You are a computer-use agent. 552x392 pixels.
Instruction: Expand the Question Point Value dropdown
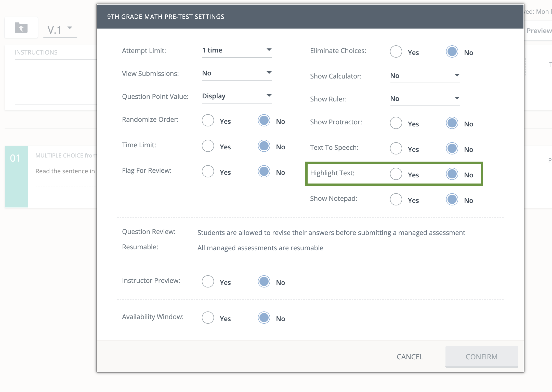pyautogui.click(x=269, y=96)
